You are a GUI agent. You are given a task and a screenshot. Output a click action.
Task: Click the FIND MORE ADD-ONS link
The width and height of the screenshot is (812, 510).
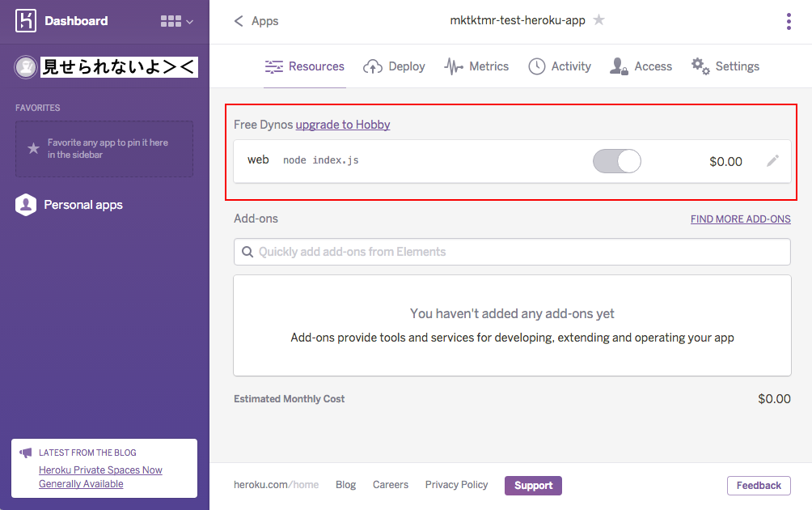pos(741,219)
